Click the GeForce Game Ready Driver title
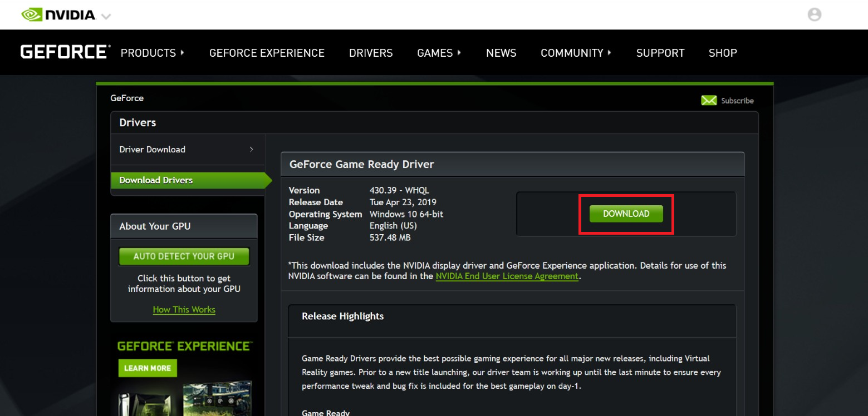 (x=362, y=165)
